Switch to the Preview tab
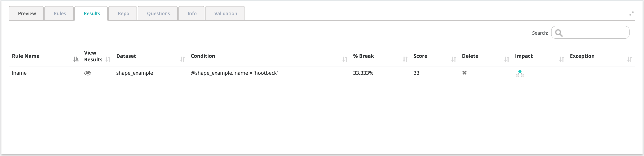Screen dimensions: 644x156 (27, 14)
